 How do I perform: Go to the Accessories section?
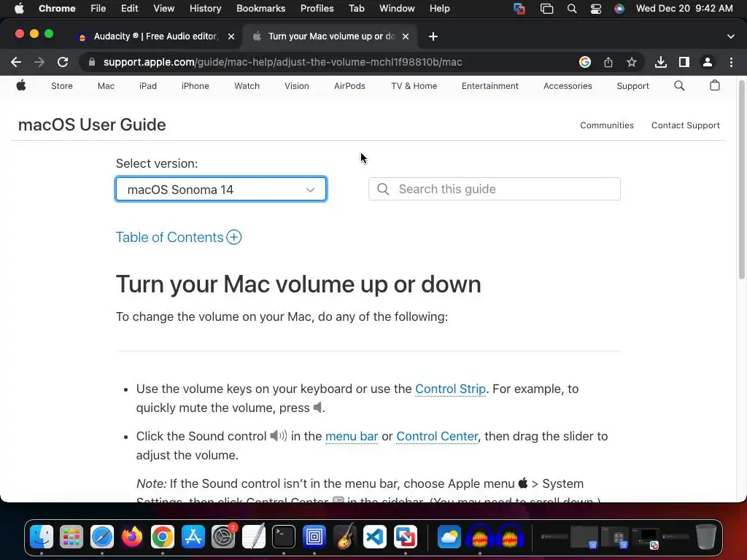point(568,86)
